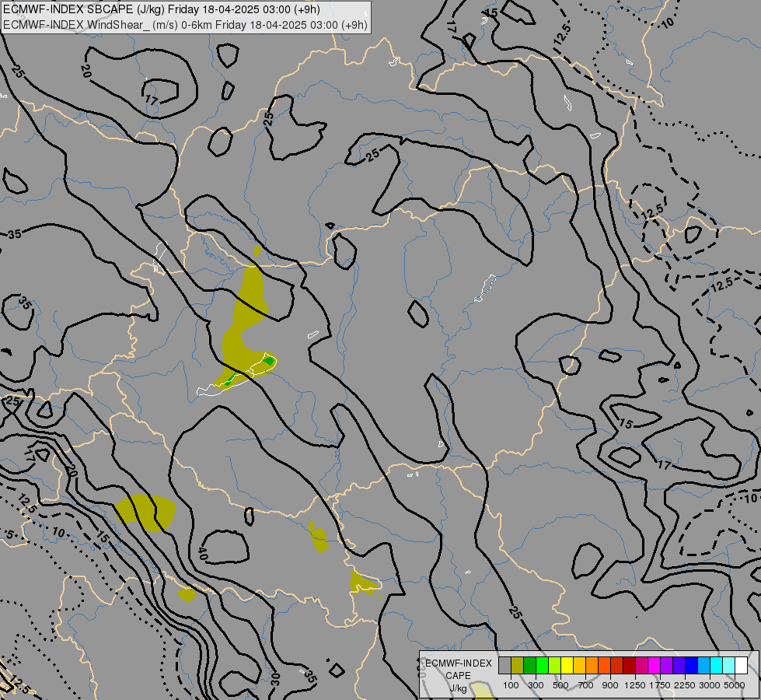Click the legend value 900
The image size is (761, 700).
point(610,685)
